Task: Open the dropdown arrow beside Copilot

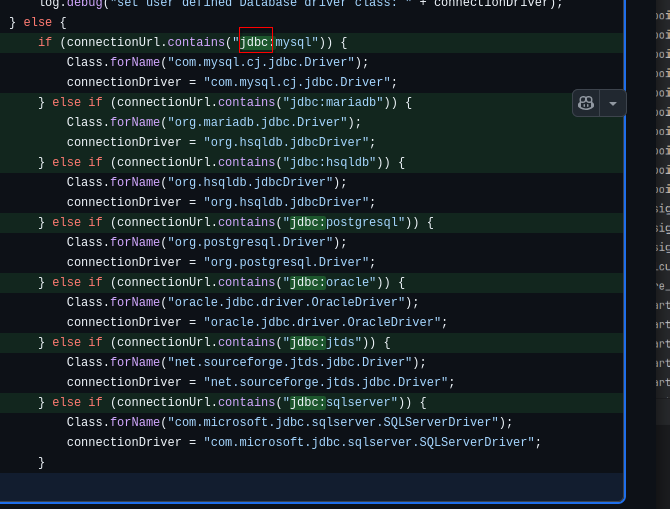Action: [x=613, y=103]
